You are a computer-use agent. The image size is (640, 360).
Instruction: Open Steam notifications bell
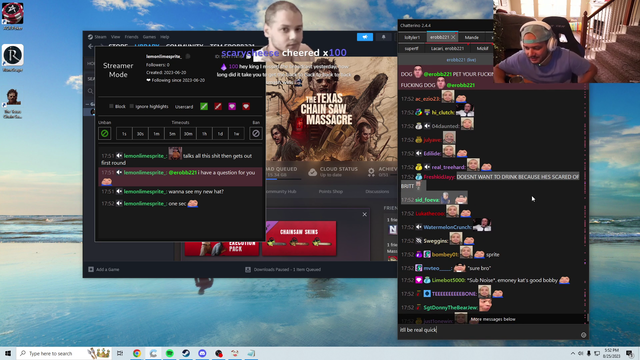(x=383, y=37)
